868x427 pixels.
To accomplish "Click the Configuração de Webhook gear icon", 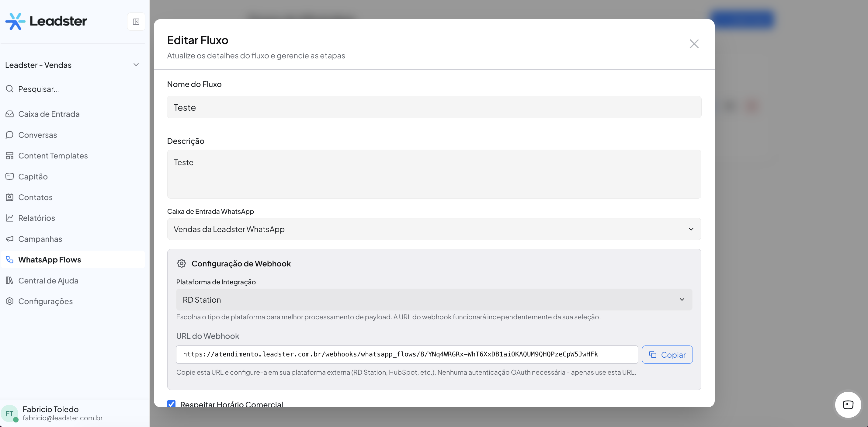I will tap(181, 264).
